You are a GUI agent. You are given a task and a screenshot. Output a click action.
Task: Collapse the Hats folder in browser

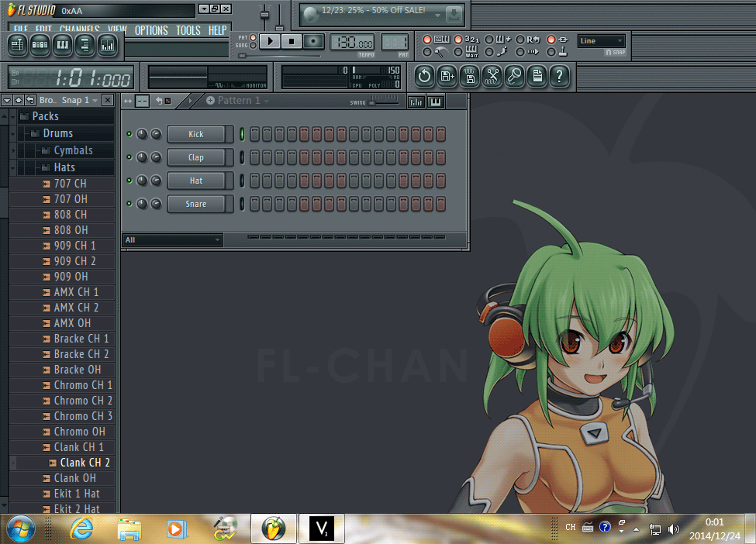coord(13,168)
